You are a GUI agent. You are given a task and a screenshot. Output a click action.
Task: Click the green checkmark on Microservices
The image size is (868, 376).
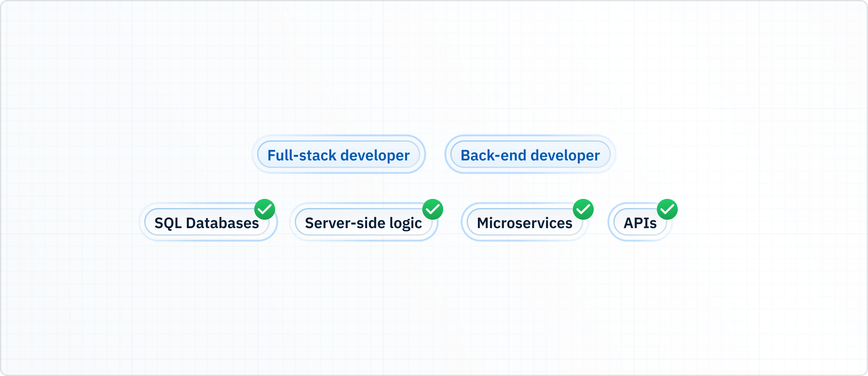pos(583,209)
